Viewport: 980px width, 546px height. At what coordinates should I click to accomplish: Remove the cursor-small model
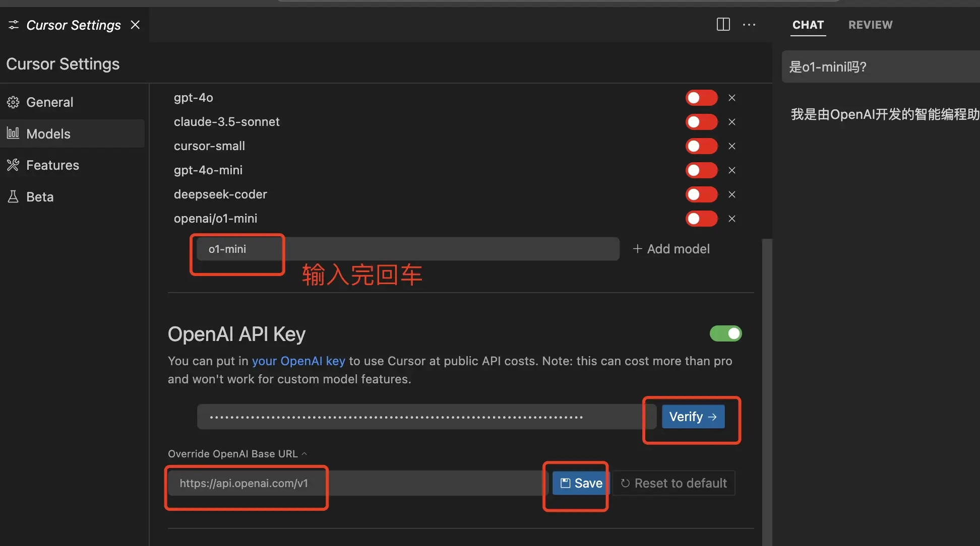click(732, 146)
